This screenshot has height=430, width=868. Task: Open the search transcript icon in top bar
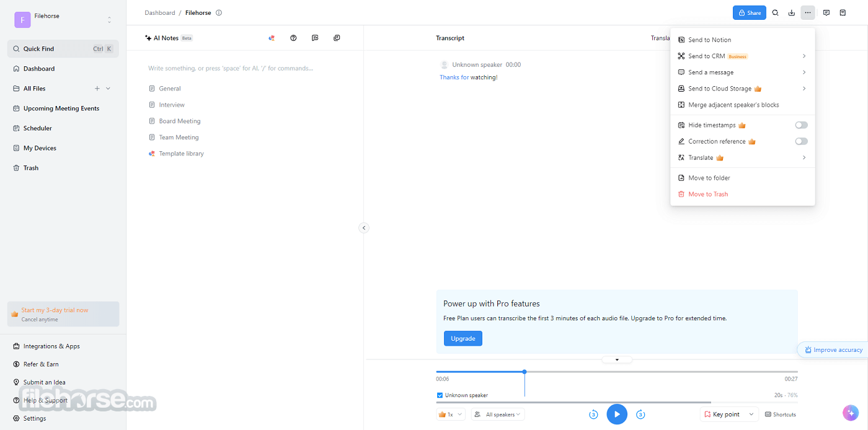point(775,12)
